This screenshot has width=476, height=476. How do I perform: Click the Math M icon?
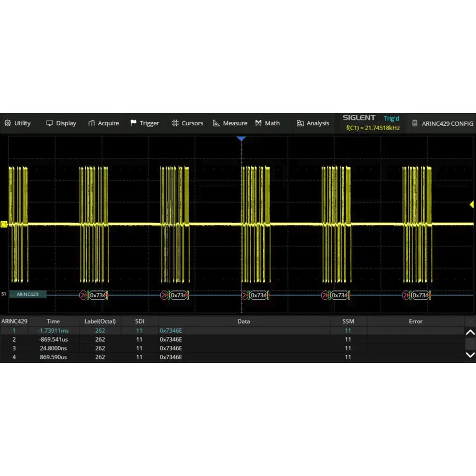coord(258,123)
